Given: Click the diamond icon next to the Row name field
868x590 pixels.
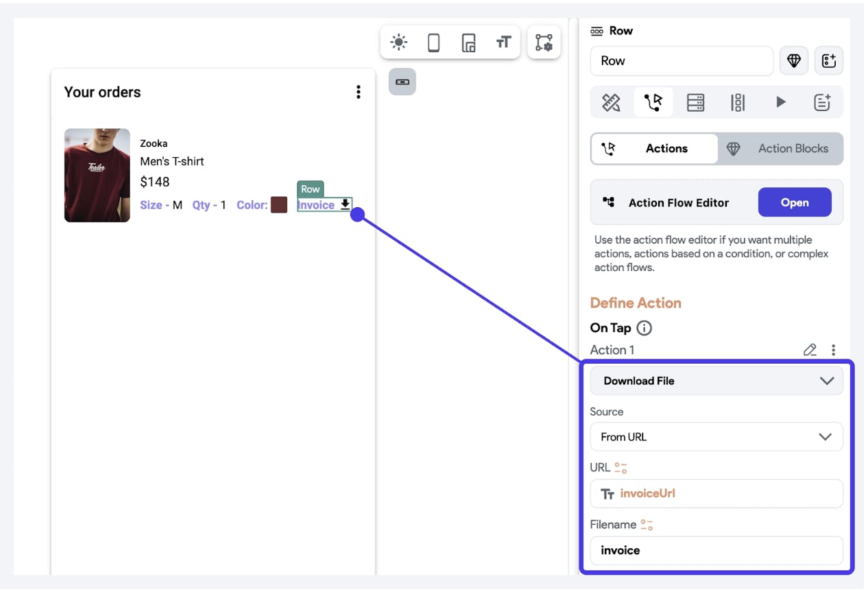Looking at the screenshot, I should 794,61.
